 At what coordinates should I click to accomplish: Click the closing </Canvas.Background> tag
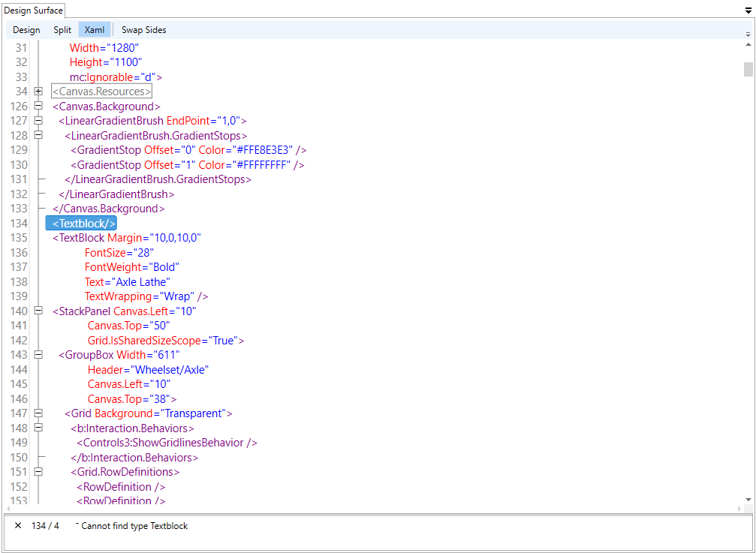(108, 209)
